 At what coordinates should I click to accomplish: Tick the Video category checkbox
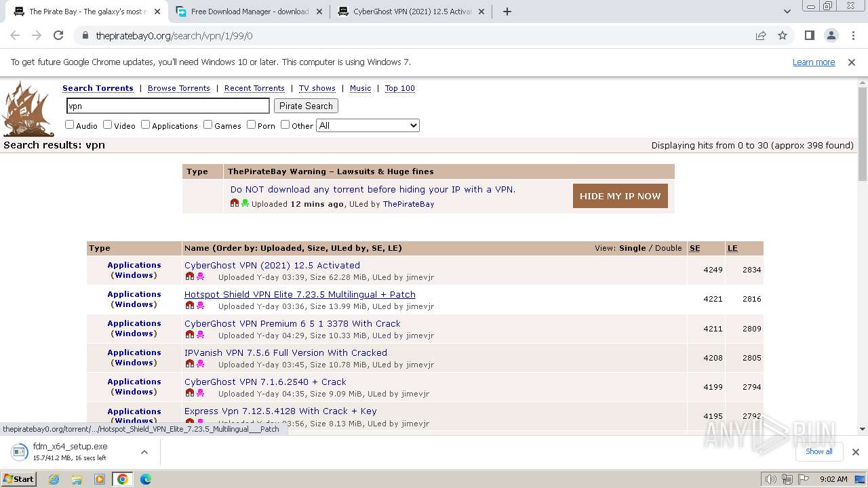(x=107, y=125)
